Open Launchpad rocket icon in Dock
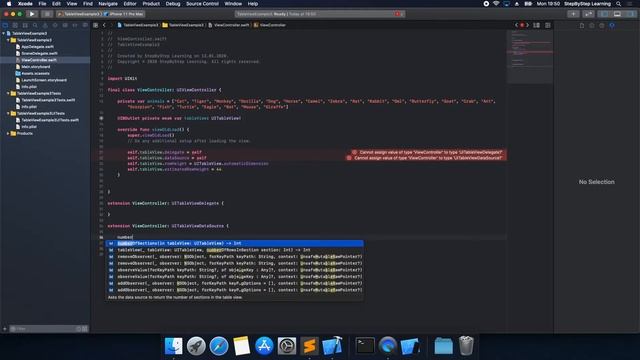Image resolution: width=640 pixels, height=360 pixels. click(196, 346)
